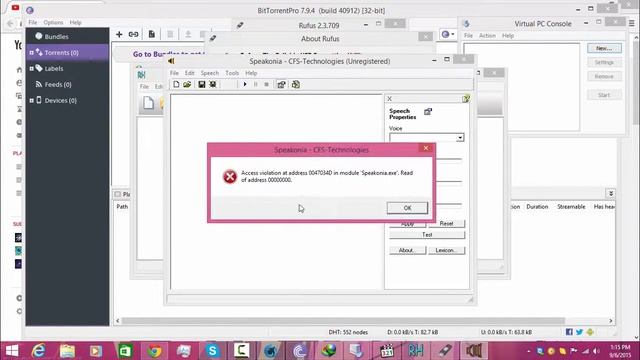Click Path column header in BitTorrent
The height and width of the screenshot is (360, 640).
point(122,207)
